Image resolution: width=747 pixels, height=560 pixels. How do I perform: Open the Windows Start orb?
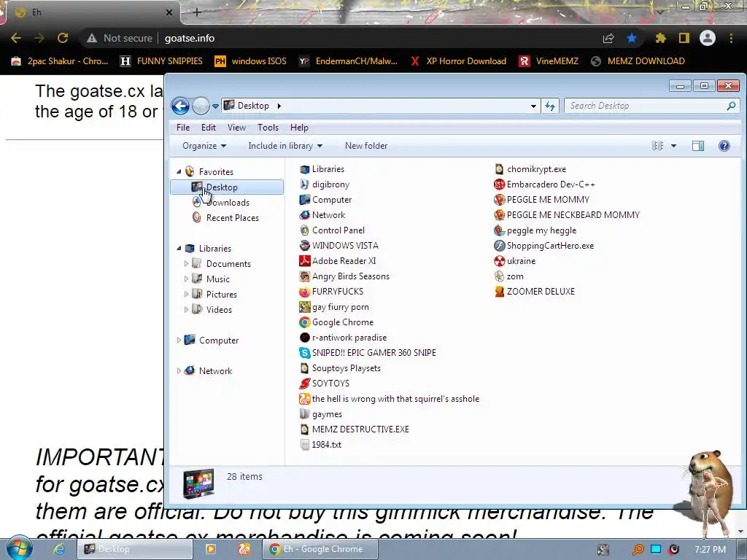[20, 548]
